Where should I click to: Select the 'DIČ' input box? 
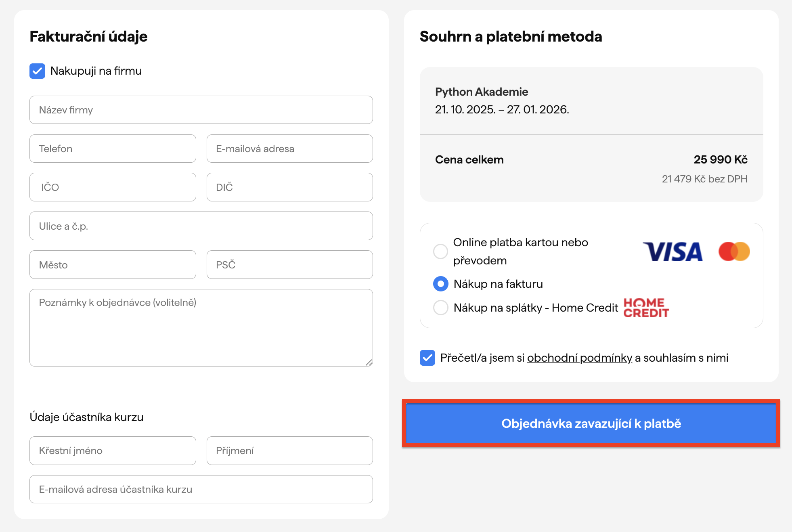click(289, 187)
